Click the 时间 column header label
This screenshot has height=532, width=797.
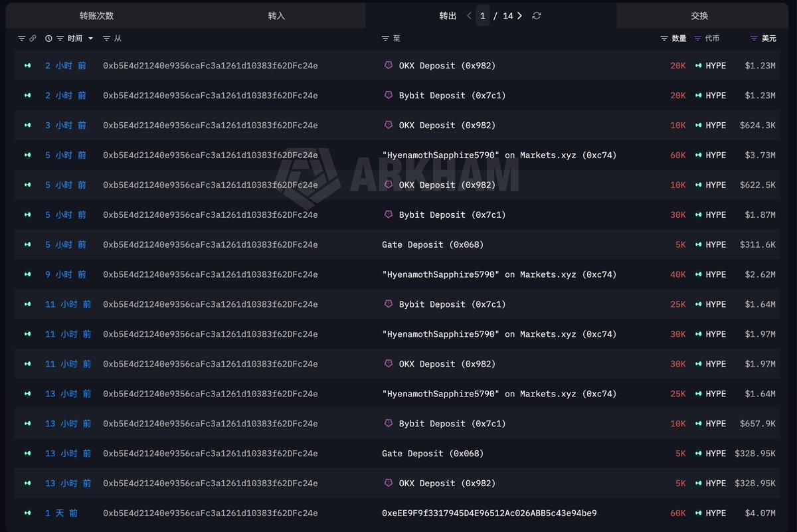click(x=75, y=39)
